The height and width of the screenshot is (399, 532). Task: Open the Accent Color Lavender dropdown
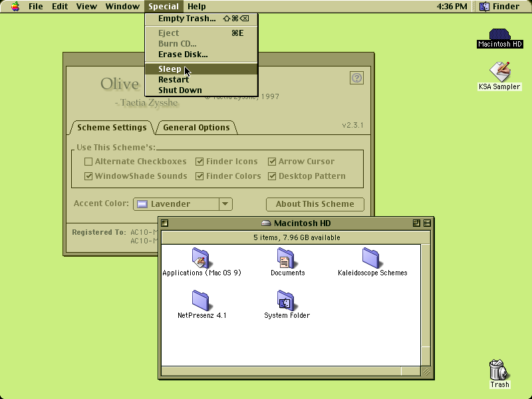pos(182,204)
